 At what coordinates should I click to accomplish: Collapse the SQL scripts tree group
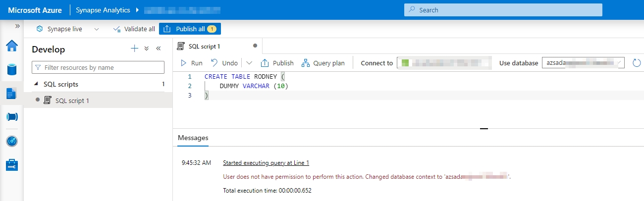click(36, 84)
